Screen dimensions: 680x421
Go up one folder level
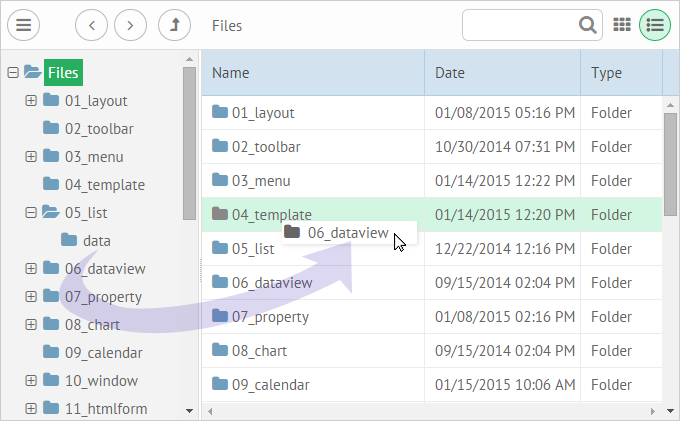pos(174,26)
